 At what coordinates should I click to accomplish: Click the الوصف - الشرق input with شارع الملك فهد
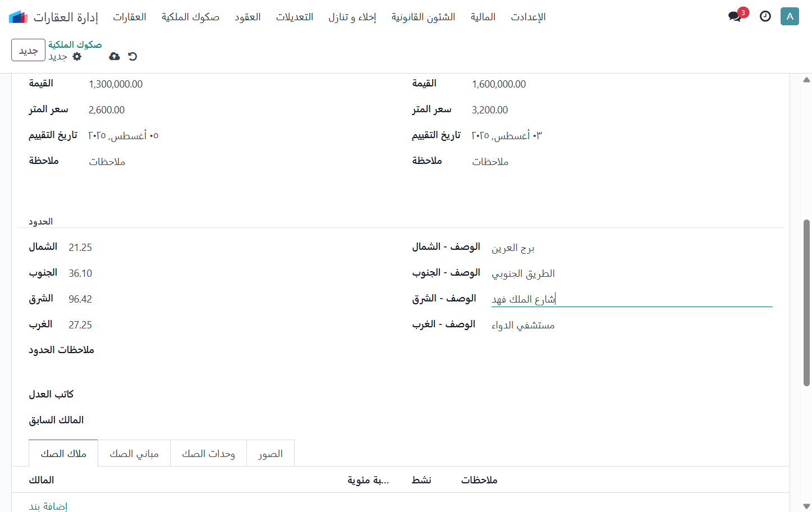click(632, 299)
